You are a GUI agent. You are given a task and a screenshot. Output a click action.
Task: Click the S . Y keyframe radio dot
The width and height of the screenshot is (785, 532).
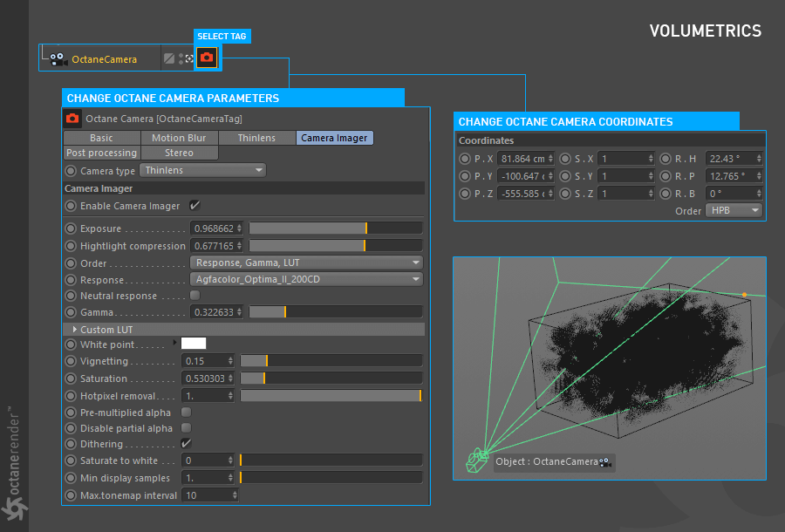point(565,176)
